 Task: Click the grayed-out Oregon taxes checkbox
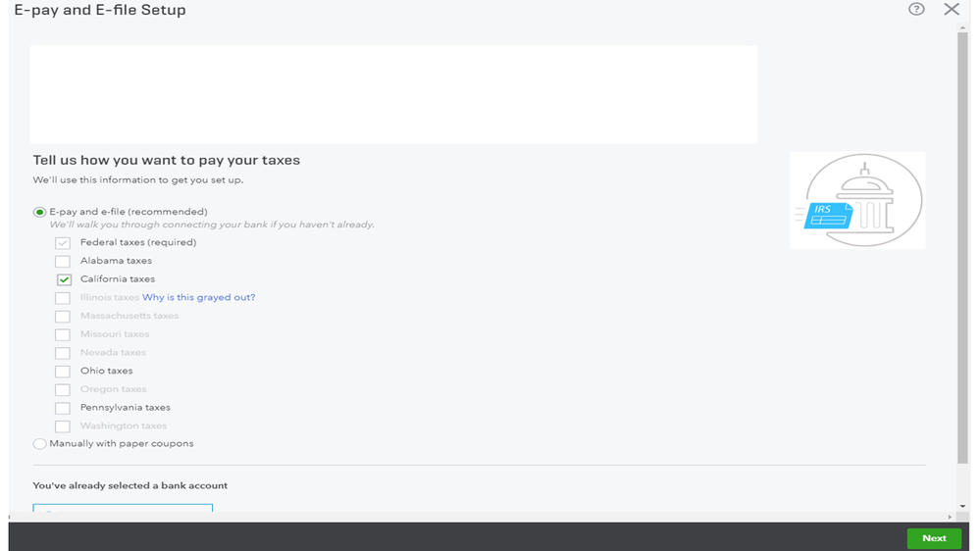click(63, 389)
